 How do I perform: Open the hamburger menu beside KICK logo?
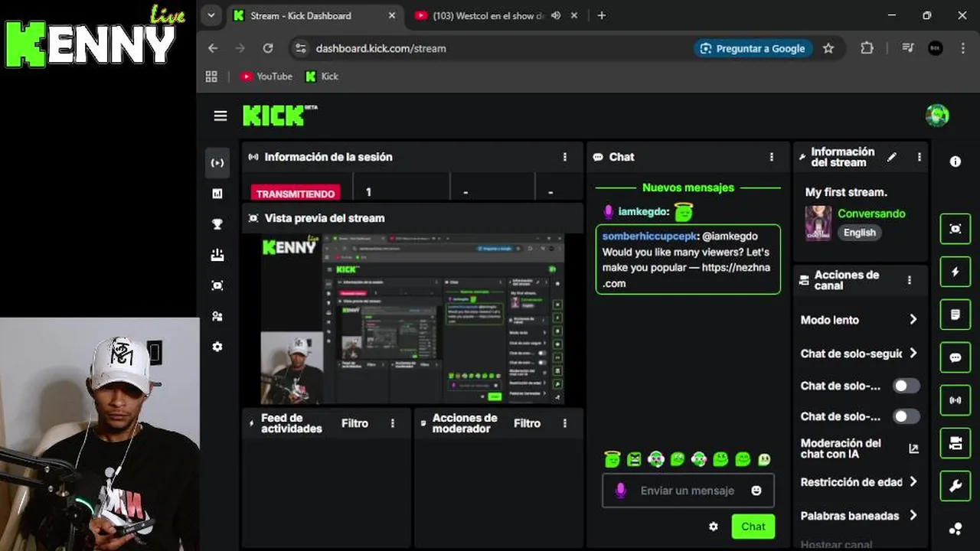pos(220,116)
